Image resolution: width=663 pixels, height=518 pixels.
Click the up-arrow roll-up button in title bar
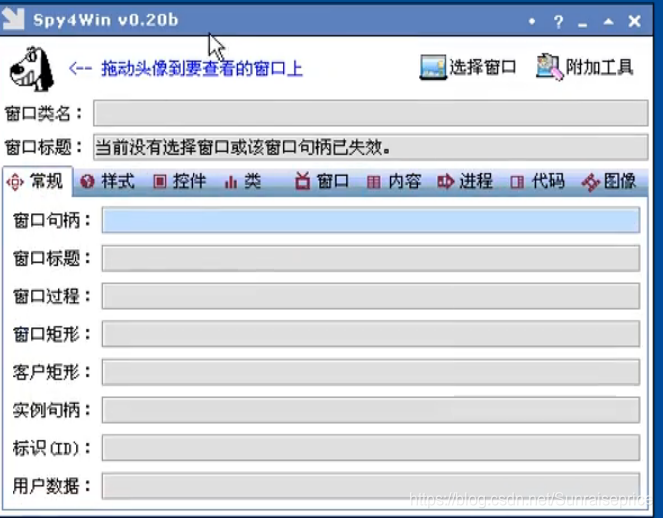pyautogui.click(x=608, y=21)
